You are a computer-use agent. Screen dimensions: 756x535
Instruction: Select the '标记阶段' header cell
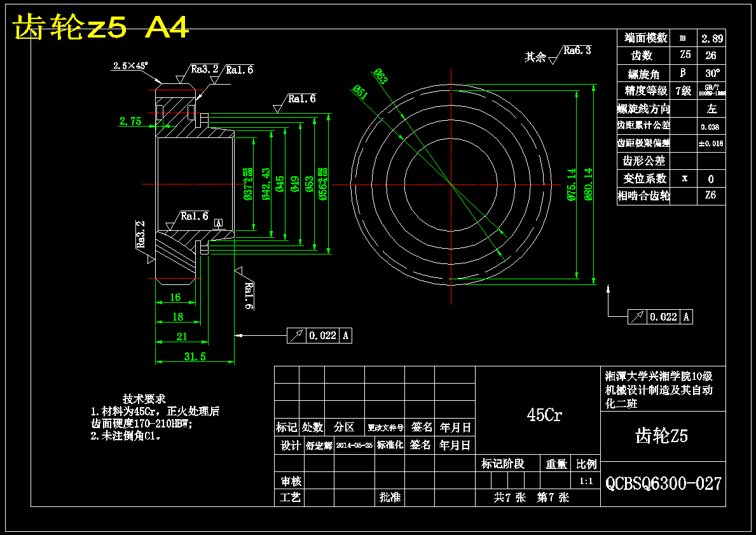503,464
